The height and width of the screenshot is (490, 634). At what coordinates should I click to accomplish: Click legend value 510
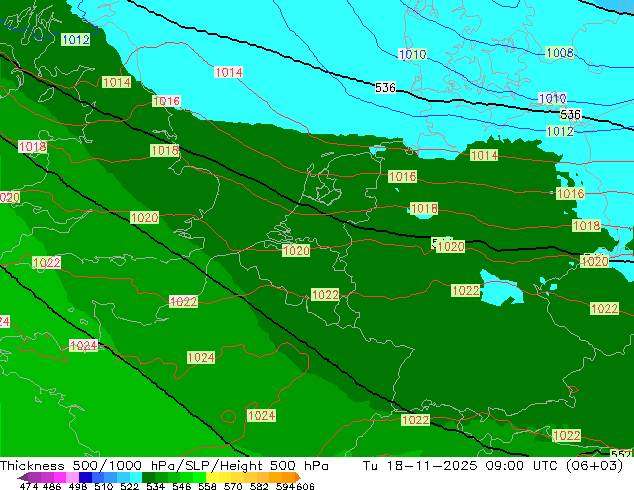coord(104,486)
